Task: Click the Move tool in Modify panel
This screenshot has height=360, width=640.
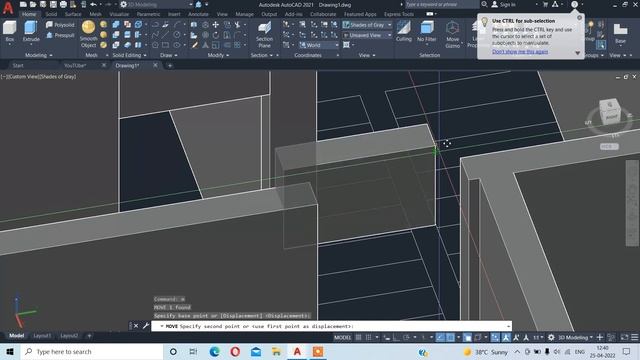Action: pyautogui.click(x=216, y=25)
